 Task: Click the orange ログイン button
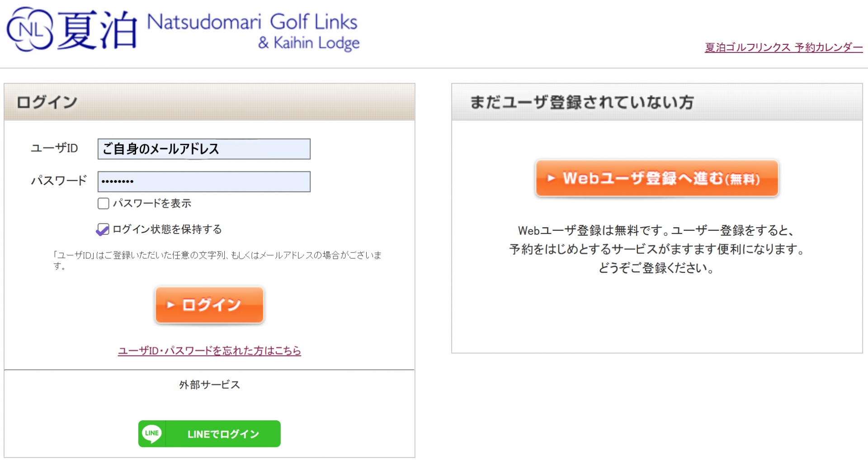pos(209,305)
